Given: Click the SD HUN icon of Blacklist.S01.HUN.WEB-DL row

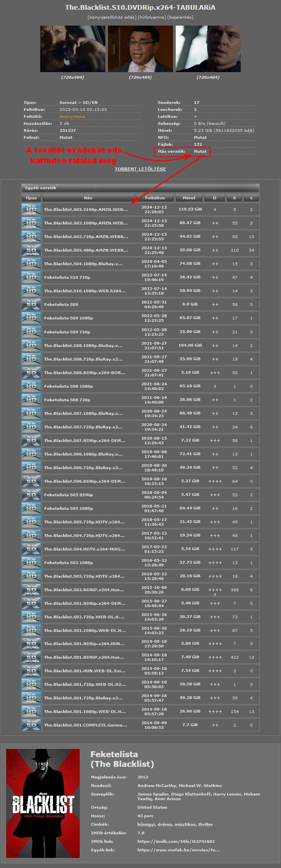Looking at the screenshot, I should (x=31, y=671).
